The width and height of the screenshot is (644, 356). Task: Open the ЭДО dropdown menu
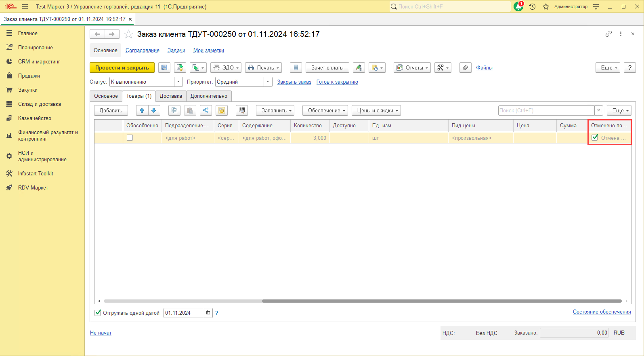pyautogui.click(x=226, y=68)
